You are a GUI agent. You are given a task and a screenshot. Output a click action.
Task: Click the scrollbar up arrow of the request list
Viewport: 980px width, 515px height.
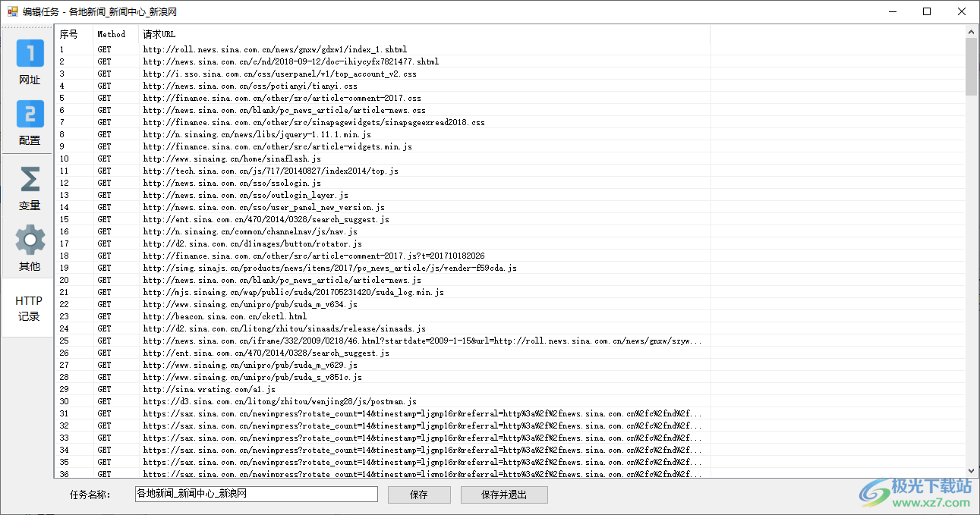[971, 32]
